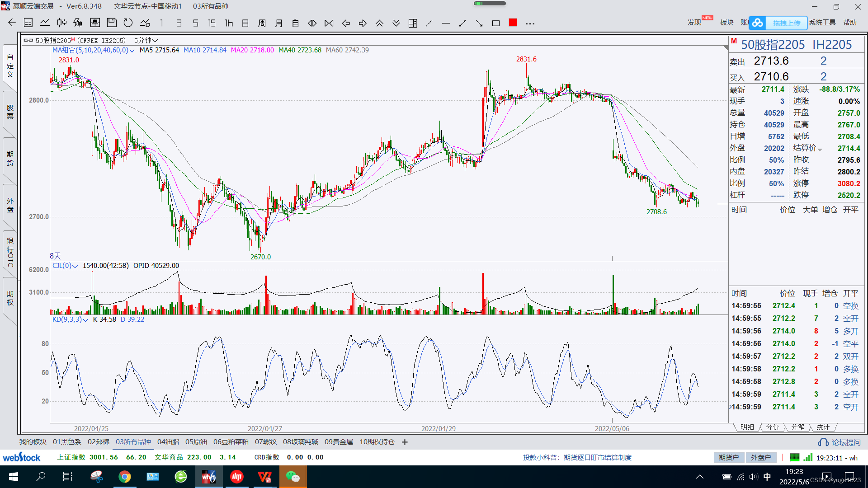Click the horizontal expand chart icon
The height and width of the screenshot is (488, 868).
tap(312, 23)
